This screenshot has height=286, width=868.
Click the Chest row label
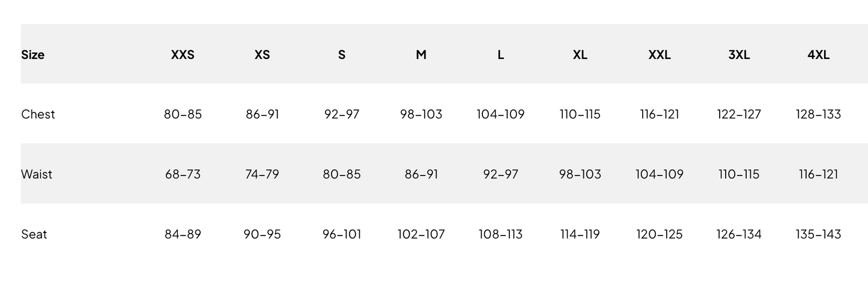[38, 114]
